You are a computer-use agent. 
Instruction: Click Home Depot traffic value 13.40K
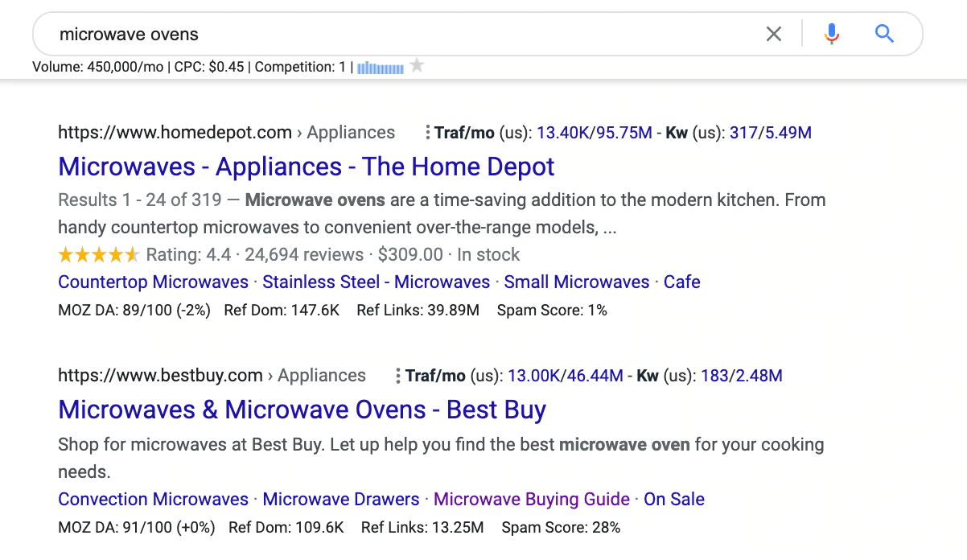point(563,133)
